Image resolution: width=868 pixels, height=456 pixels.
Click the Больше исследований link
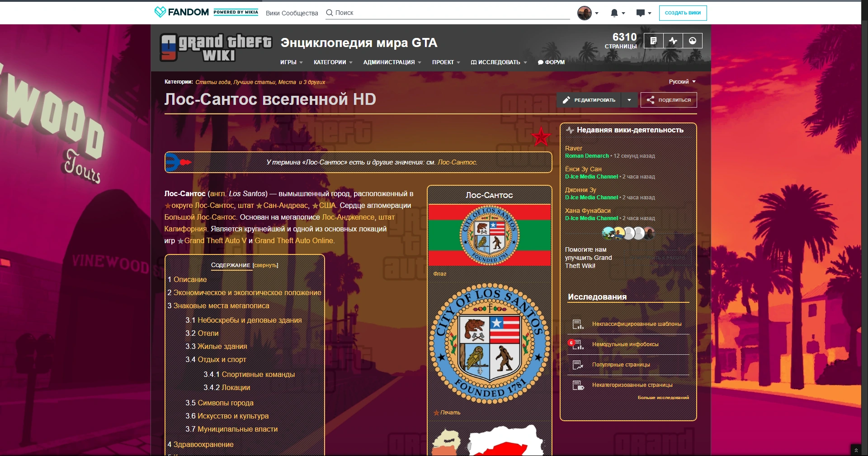[663, 398]
